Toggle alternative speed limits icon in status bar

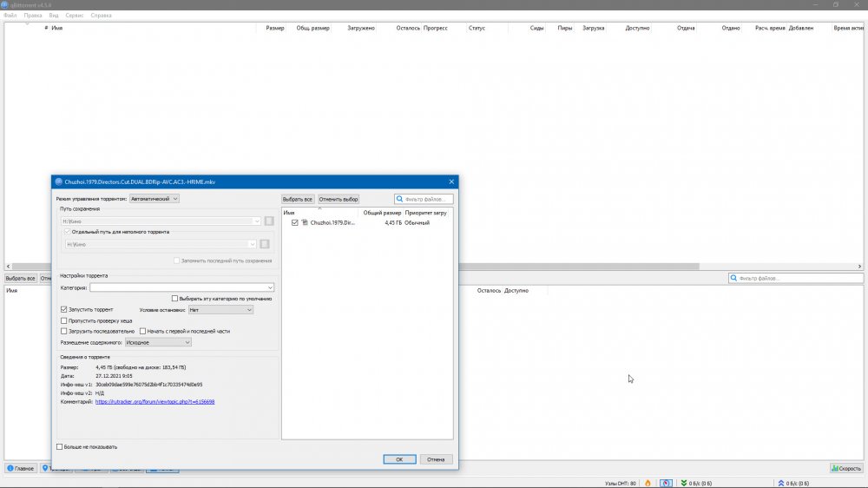pyautogui.click(x=665, y=483)
